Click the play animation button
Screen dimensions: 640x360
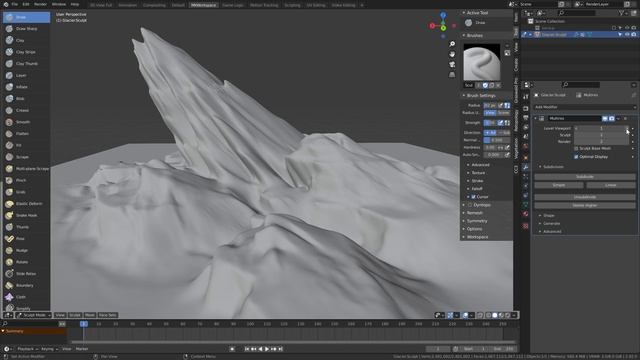point(267,349)
